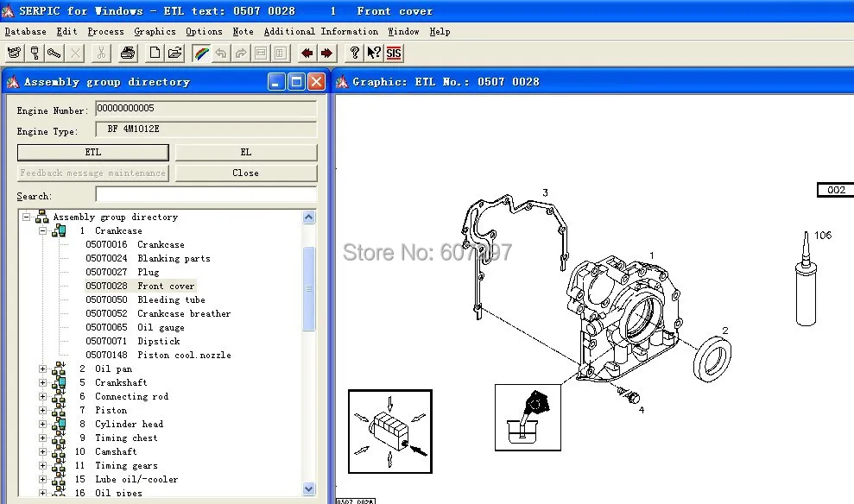Toggle the rainbow color graphics icon
The height and width of the screenshot is (504, 854).
(x=201, y=53)
